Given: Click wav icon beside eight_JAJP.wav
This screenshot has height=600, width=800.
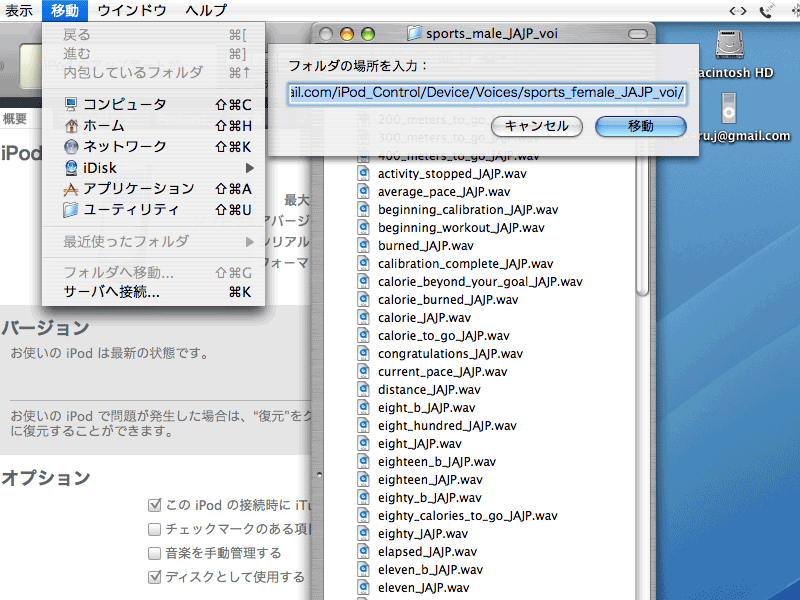Looking at the screenshot, I should (363, 443).
